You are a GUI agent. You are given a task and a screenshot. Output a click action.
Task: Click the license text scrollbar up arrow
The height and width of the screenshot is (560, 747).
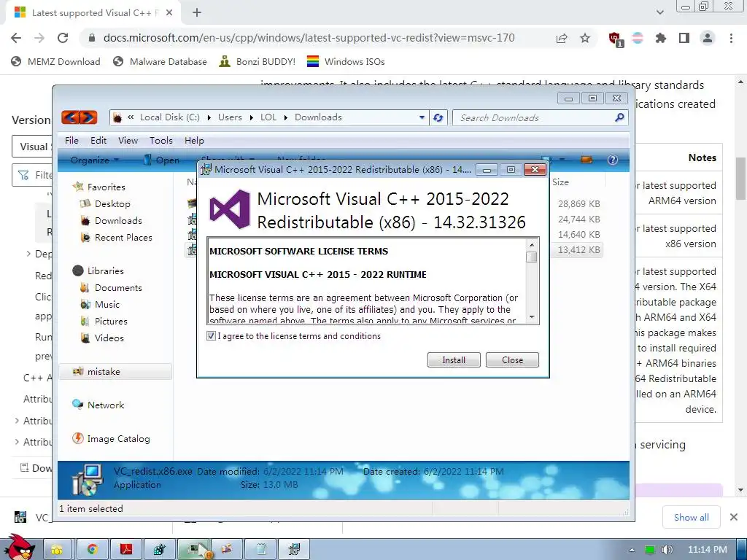click(x=532, y=245)
